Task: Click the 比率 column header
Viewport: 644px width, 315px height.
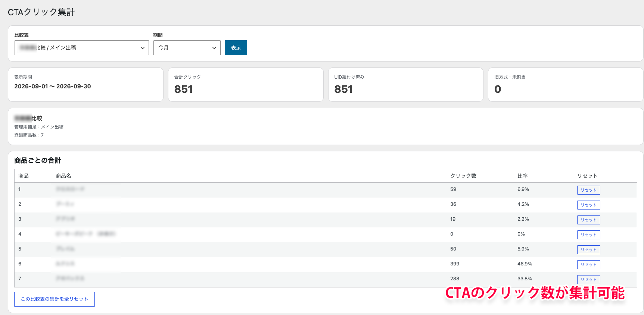Action: 523,176
